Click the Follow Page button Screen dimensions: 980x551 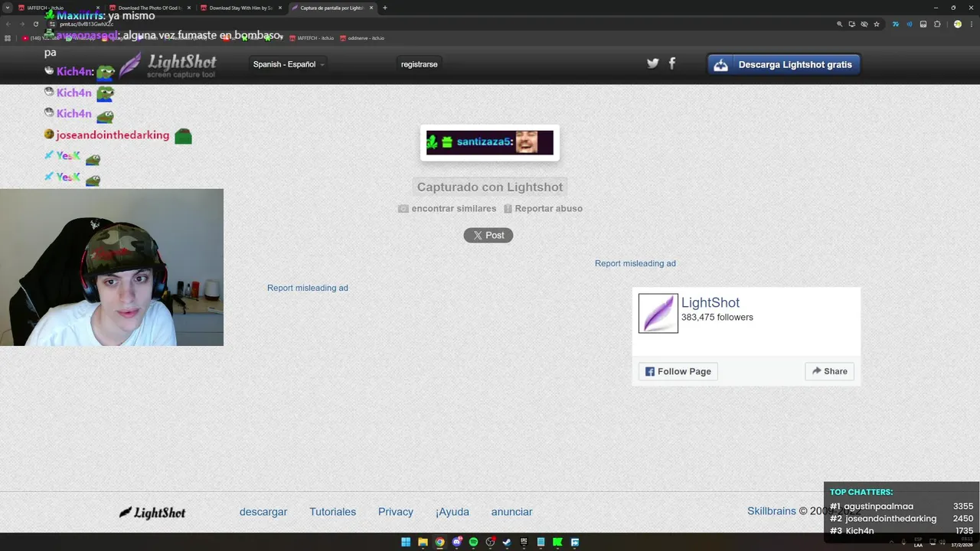tap(678, 371)
